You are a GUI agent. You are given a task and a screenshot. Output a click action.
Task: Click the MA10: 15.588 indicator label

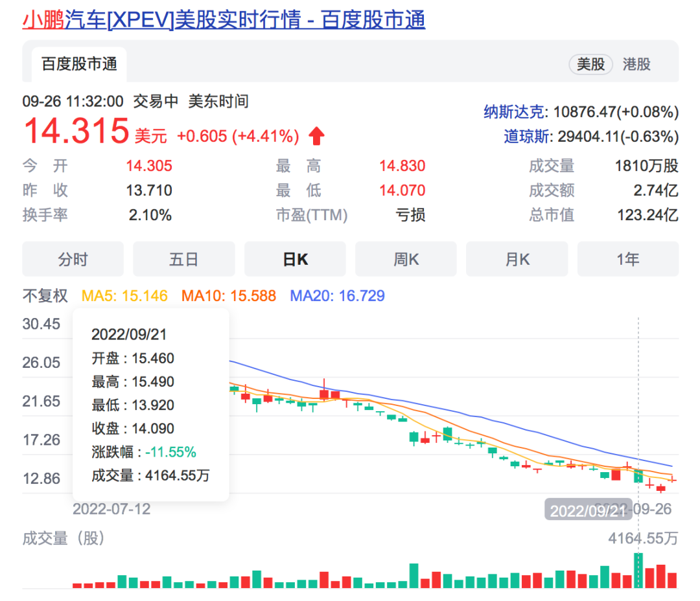coord(229,296)
